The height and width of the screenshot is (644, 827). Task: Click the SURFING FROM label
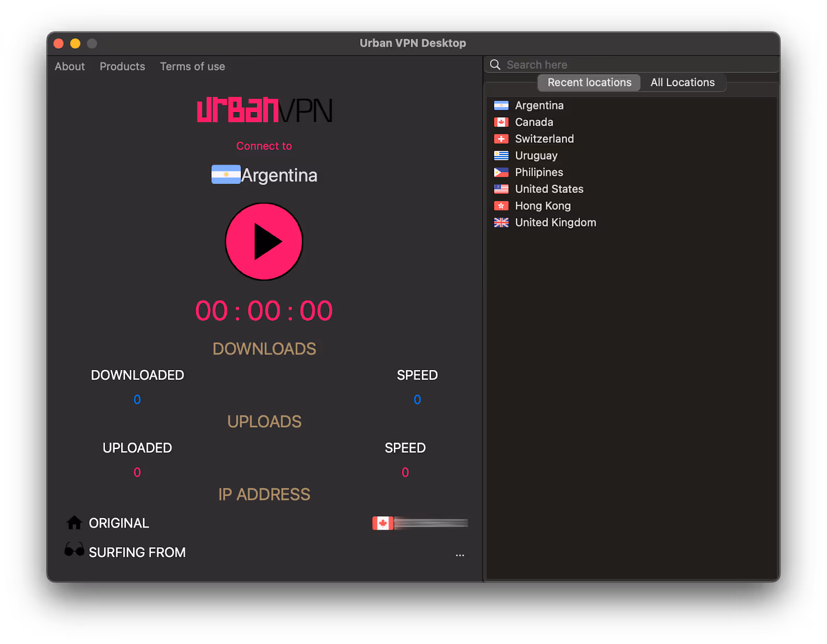pyautogui.click(x=137, y=553)
